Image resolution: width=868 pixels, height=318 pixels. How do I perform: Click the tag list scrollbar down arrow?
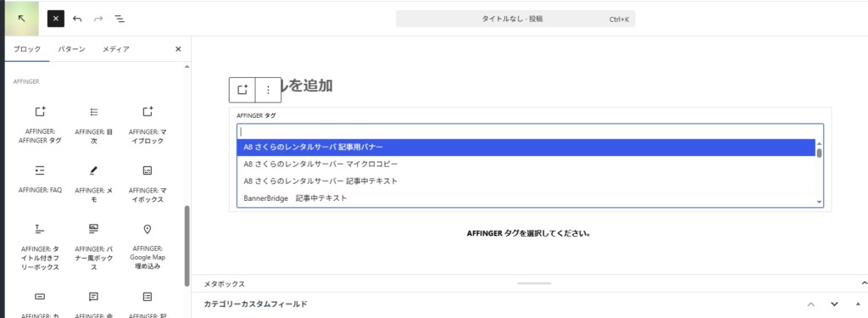[820, 202]
